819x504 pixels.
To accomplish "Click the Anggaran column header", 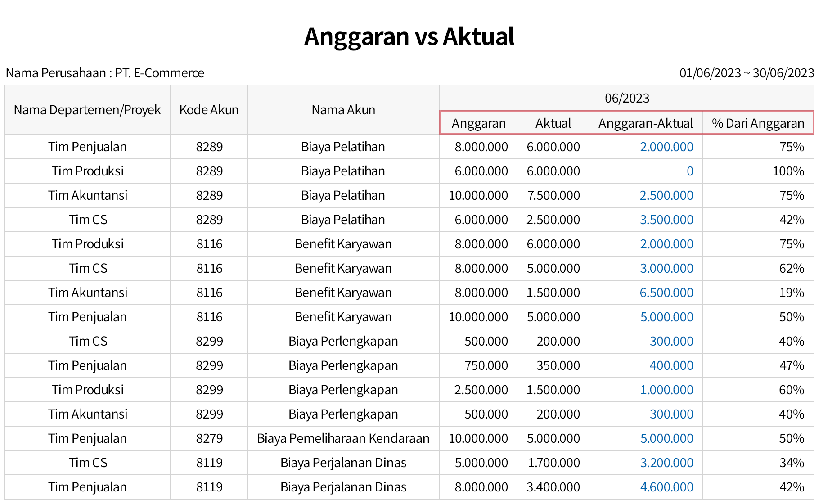I will tap(478, 123).
